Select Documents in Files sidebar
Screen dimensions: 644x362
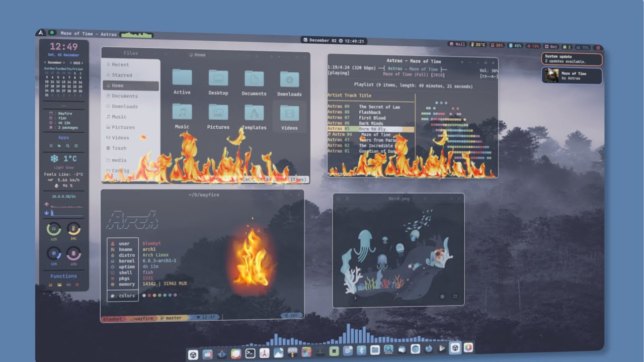(131, 96)
